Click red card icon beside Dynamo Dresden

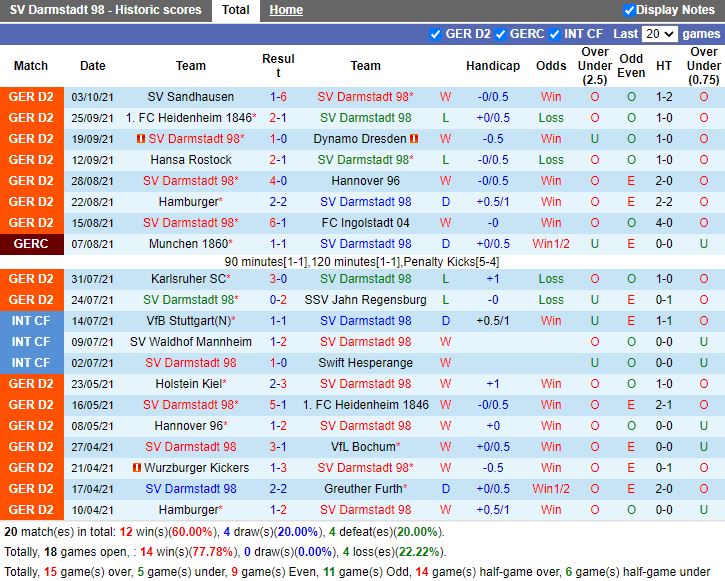414,139
